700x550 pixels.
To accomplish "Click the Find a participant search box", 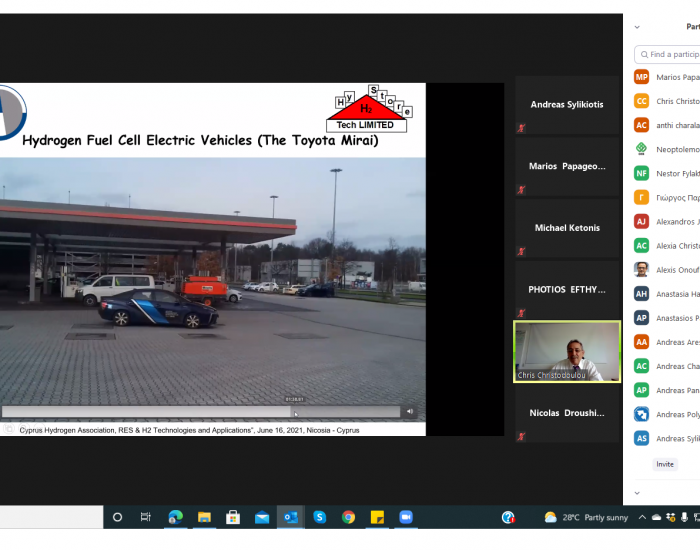I will [x=667, y=54].
